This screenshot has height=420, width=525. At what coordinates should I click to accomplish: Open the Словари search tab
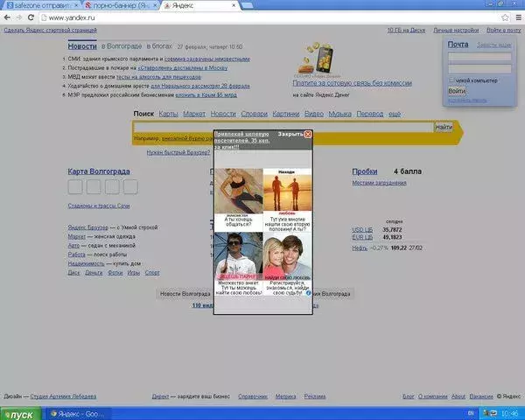click(254, 114)
